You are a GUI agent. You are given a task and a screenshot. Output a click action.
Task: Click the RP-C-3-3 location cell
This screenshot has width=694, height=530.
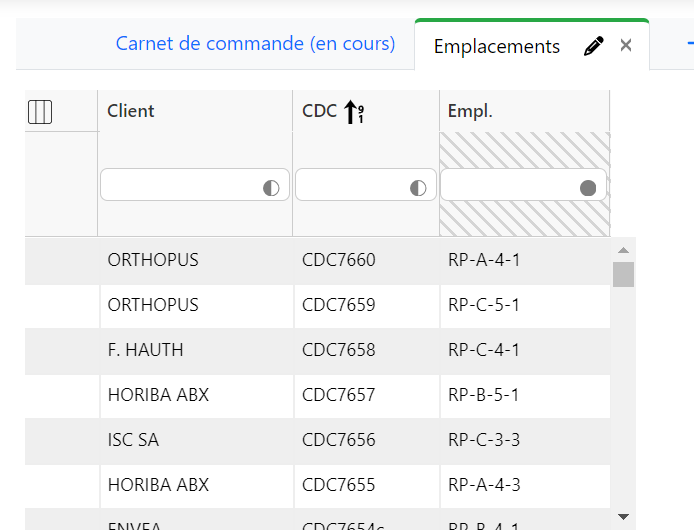pos(484,440)
